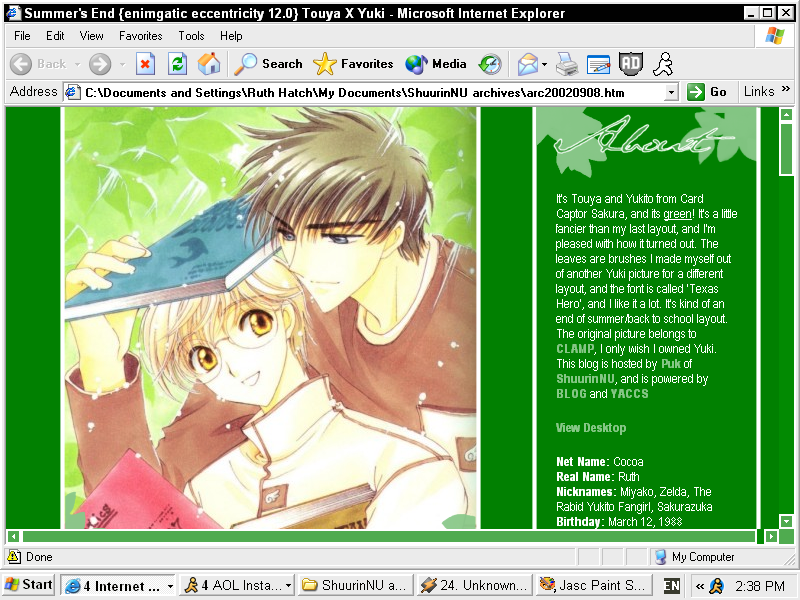Visit the ShuurinNU link
The height and width of the screenshot is (600, 800).
point(585,379)
